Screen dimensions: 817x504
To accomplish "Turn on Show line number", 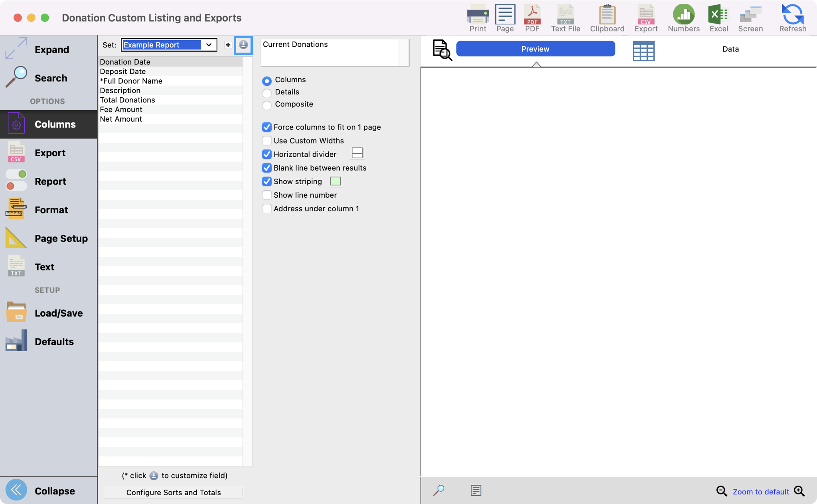I will (x=267, y=195).
